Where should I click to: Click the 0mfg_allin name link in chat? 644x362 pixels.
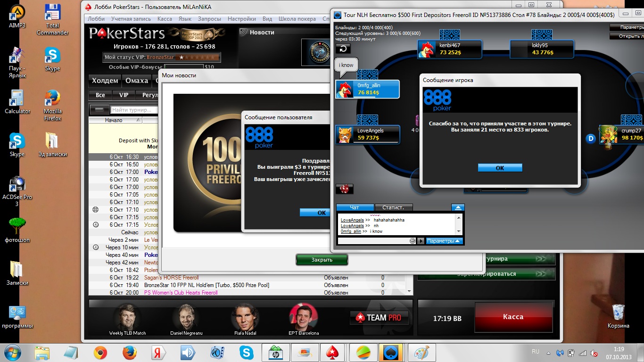pyautogui.click(x=351, y=231)
